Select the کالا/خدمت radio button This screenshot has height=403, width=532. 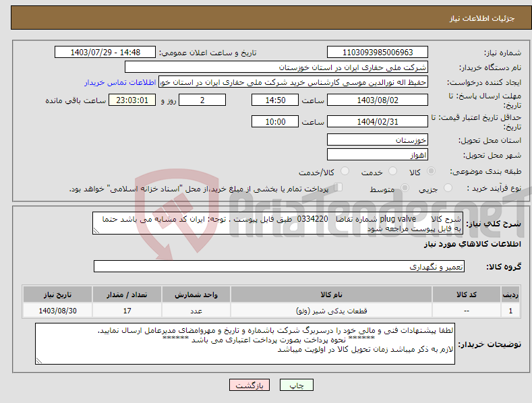click(345, 171)
